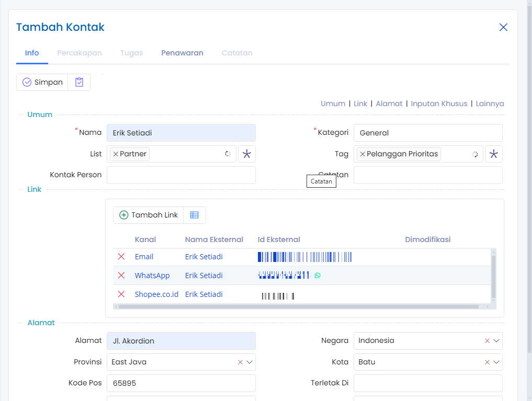Open the Percakapan tab
The height and width of the screenshot is (401, 532).
[80, 53]
